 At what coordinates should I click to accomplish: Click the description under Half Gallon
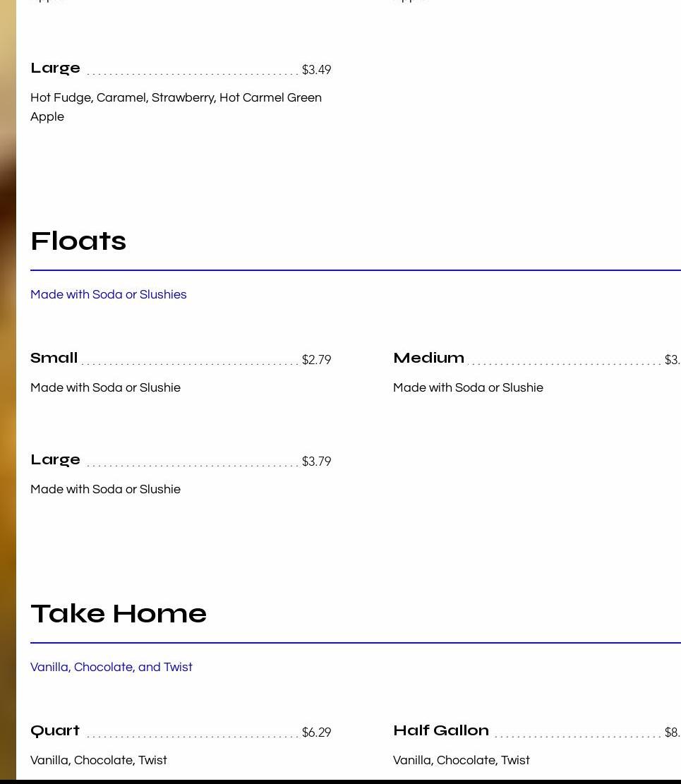point(462,761)
